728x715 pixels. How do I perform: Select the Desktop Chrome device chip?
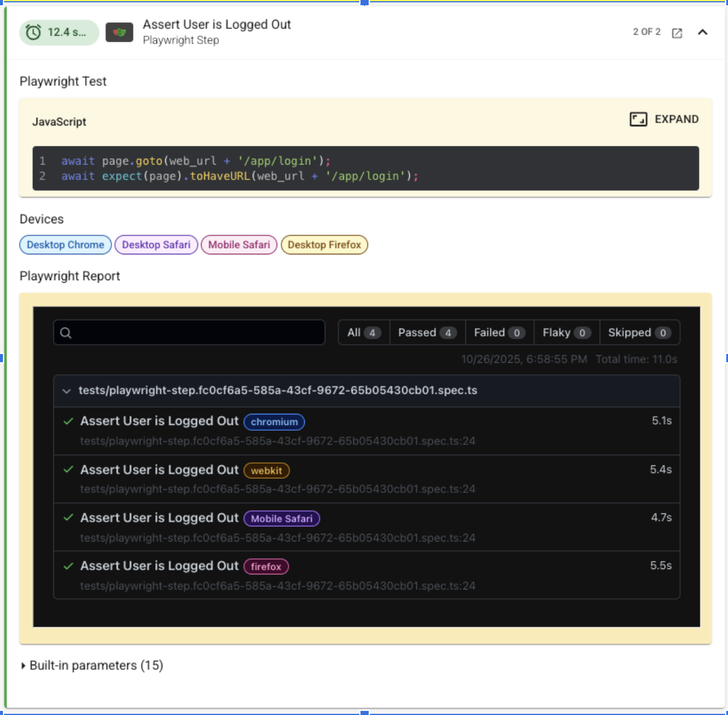[x=66, y=245]
